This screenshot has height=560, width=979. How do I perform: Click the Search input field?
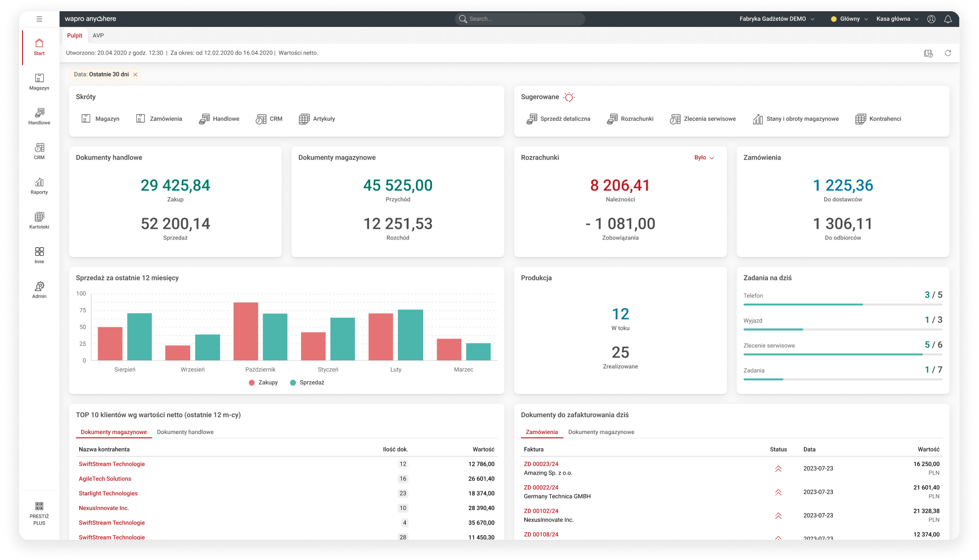tap(520, 19)
